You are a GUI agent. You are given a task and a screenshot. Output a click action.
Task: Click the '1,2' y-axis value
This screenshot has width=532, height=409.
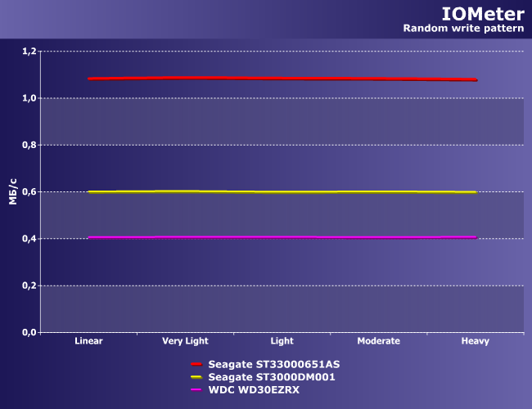tap(29, 52)
